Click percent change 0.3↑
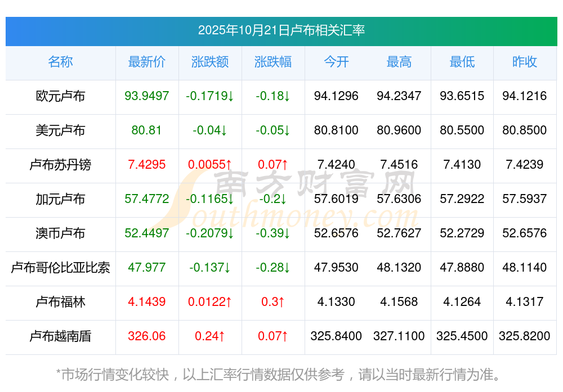 point(273,301)
